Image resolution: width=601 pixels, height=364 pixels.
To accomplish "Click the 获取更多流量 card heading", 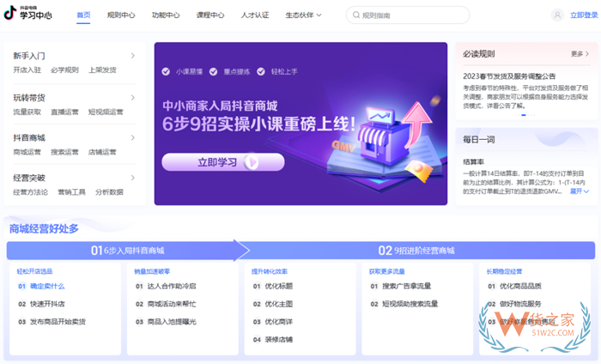I will [x=386, y=271].
